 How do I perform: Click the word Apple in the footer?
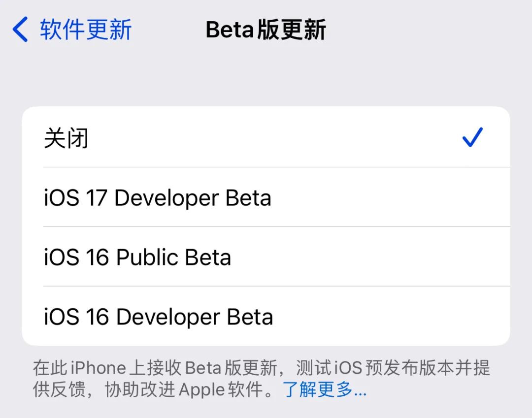[201, 390]
